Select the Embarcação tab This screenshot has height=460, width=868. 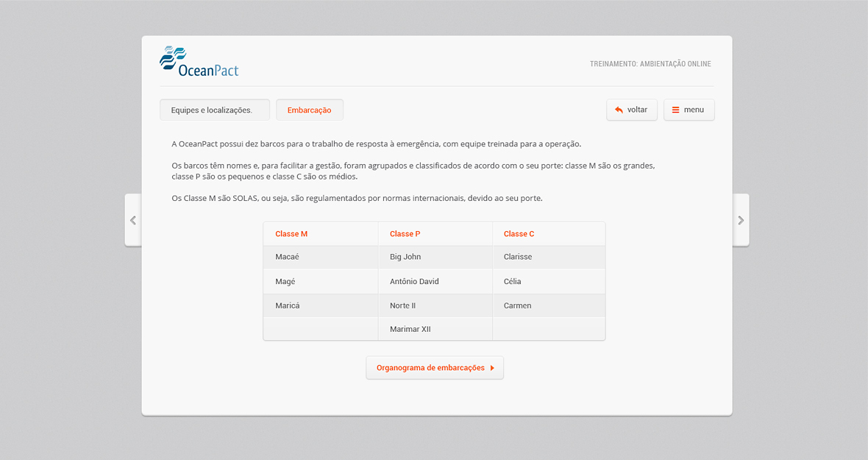(310, 110)
